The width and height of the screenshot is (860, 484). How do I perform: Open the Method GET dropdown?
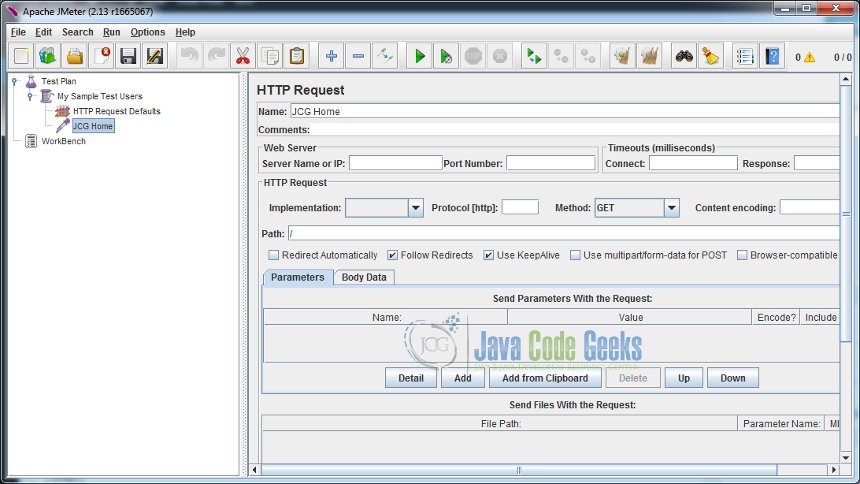(671, 208)
